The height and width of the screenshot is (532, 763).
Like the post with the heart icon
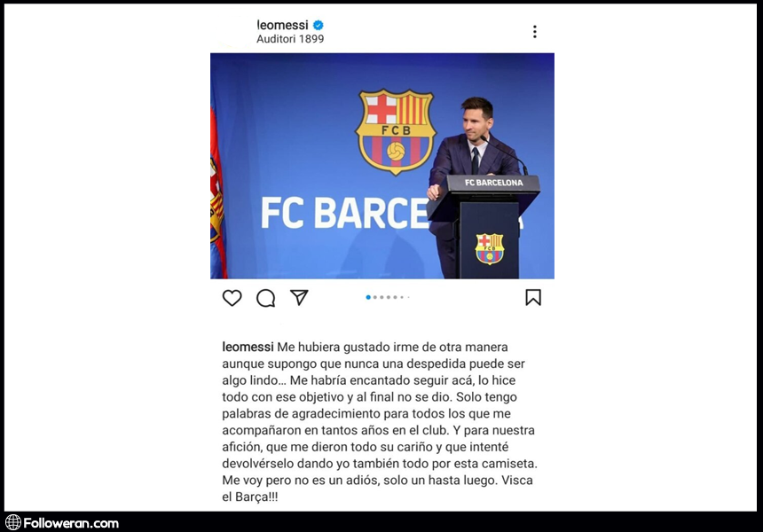(x=232, y=298)
